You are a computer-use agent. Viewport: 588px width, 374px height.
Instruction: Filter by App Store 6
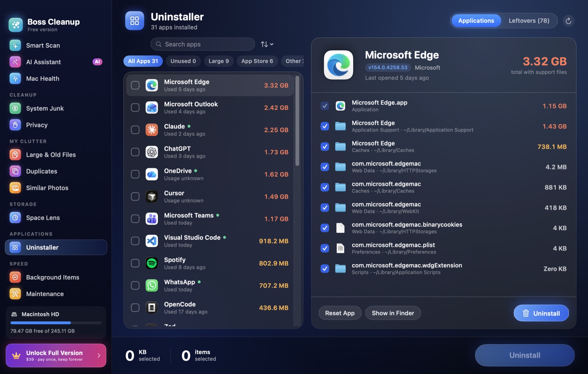[x=257, y=61]
